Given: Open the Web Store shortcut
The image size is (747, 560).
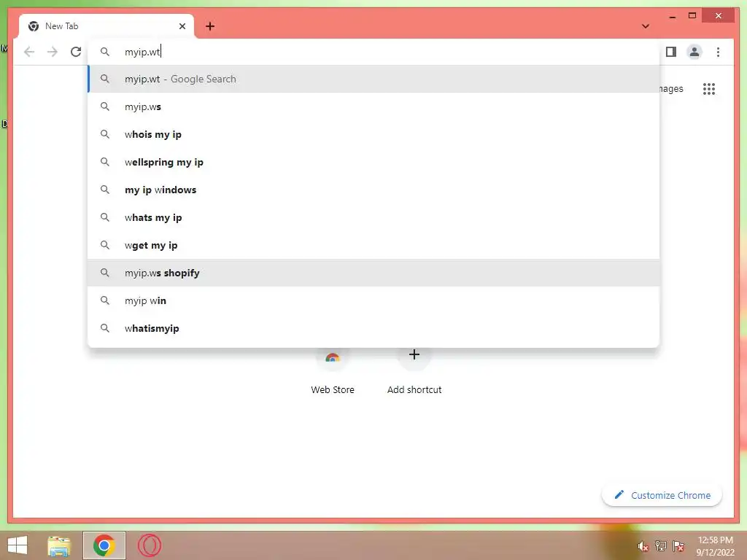Looking at the screenshot, I should [333, 371].
